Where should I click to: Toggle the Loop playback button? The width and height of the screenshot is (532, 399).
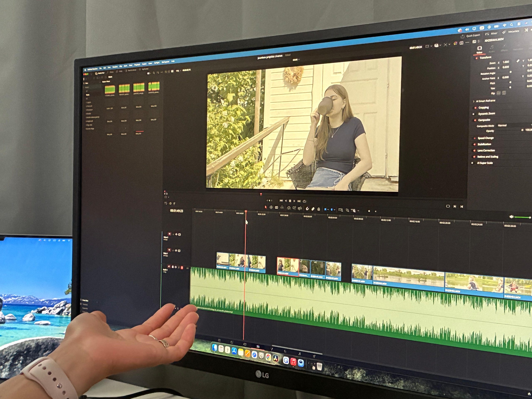tap(304, 201)
